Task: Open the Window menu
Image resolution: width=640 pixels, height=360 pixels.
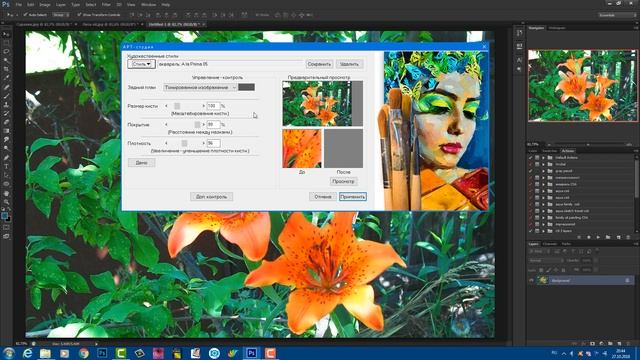Action: pos(148,4)
